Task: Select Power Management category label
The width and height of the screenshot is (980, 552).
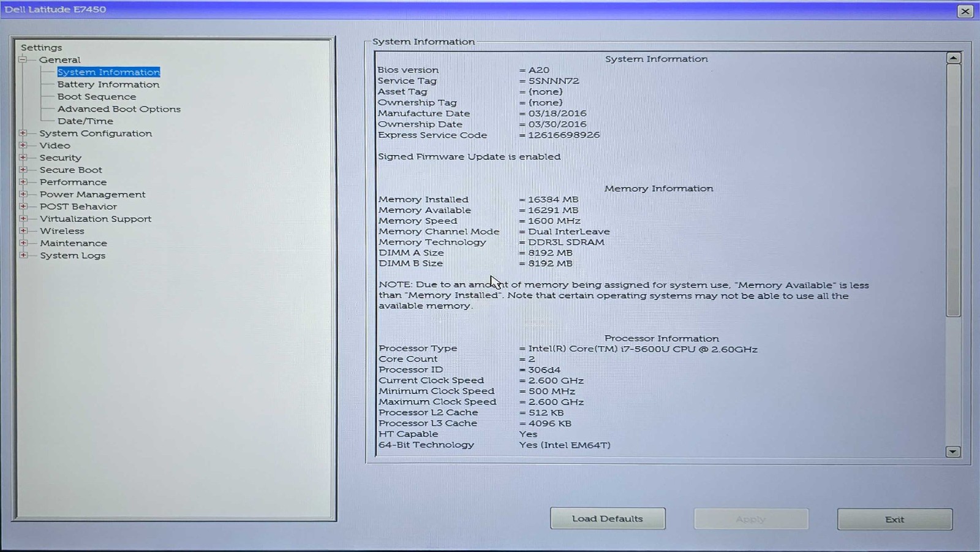Action: point(92,195)
